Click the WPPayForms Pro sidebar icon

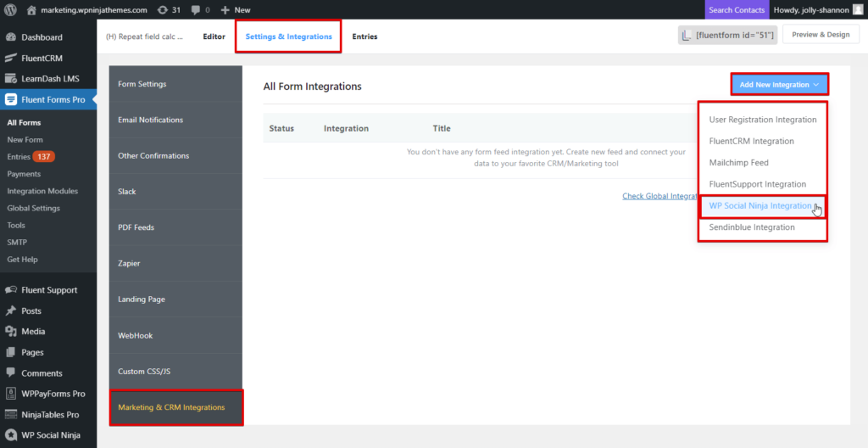(10, 394)
